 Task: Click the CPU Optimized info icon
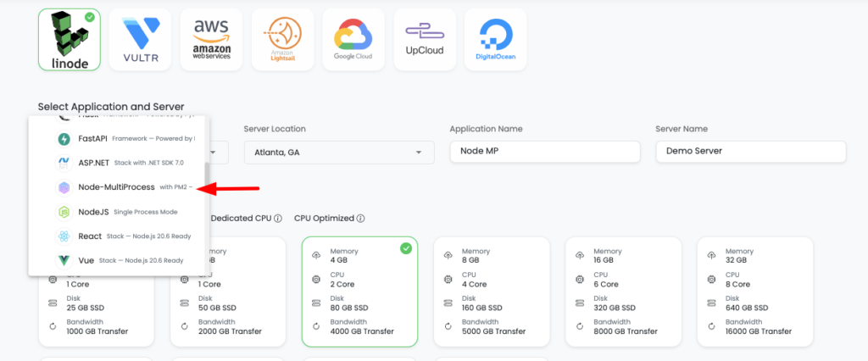(x=360, y=218)
